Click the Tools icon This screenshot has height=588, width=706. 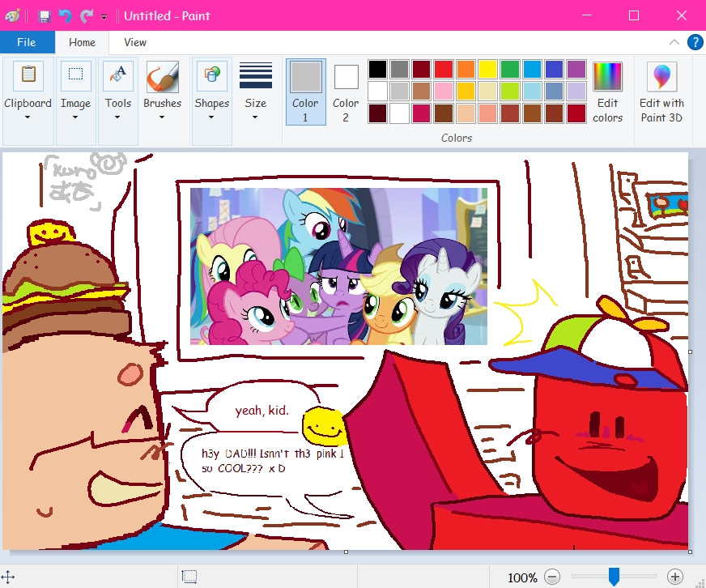pyautogui.click(x=118, y=75)
